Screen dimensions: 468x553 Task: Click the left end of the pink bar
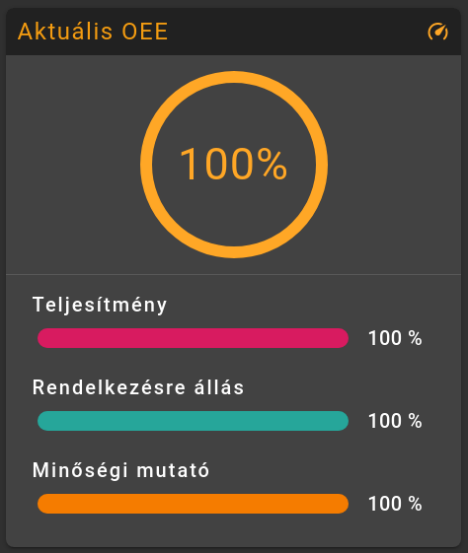click(46, 338)
